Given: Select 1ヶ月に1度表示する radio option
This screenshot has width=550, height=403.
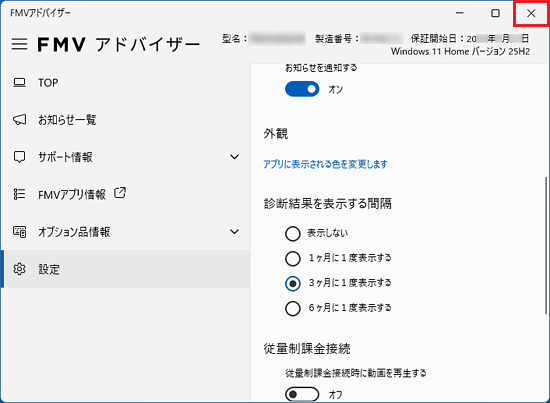Looking at the screenshot, I should [x=293, y=258].
